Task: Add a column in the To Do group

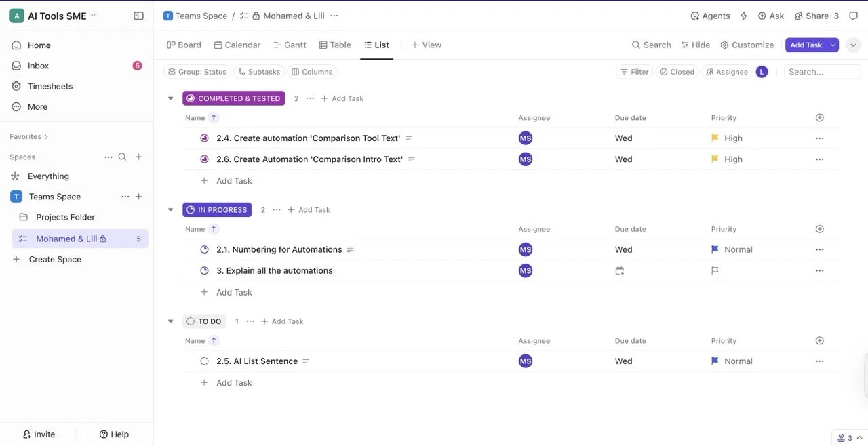Action: click(820, 341)
